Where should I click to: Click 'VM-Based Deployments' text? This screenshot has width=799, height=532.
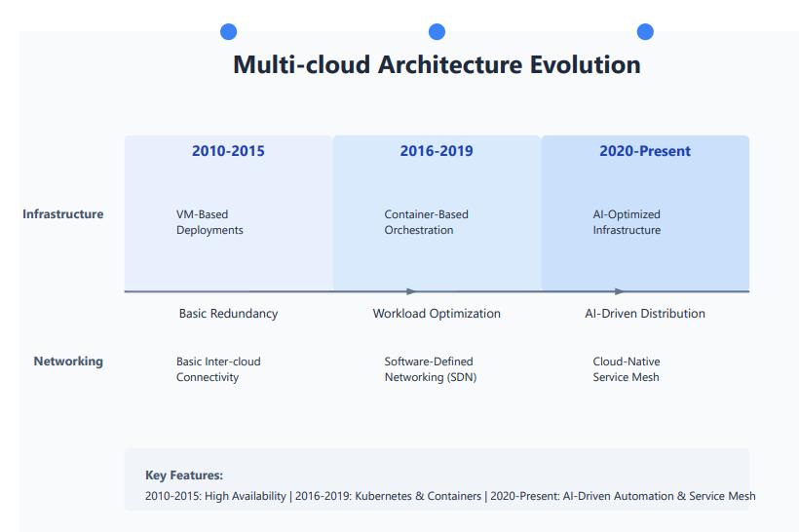(x=209, y=222)
